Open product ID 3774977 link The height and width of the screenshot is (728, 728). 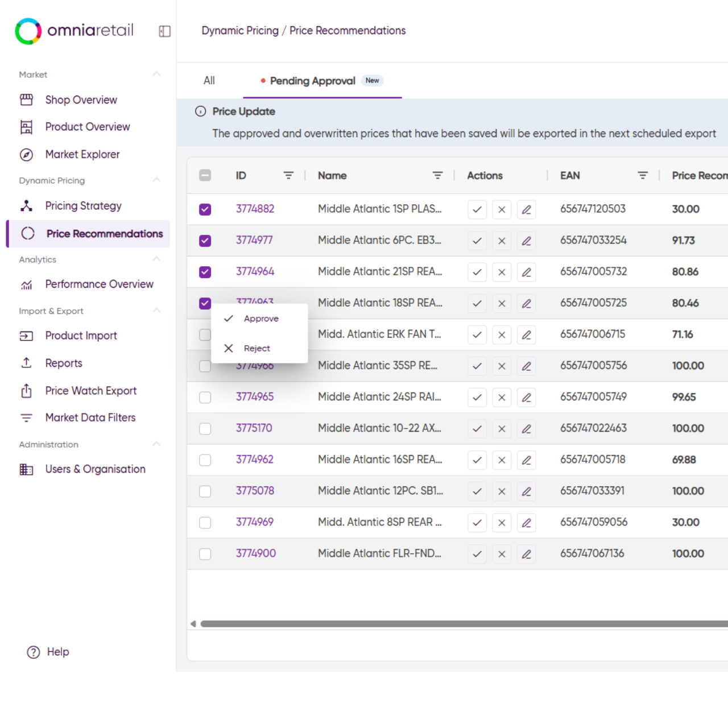click(x=254, y=240)
